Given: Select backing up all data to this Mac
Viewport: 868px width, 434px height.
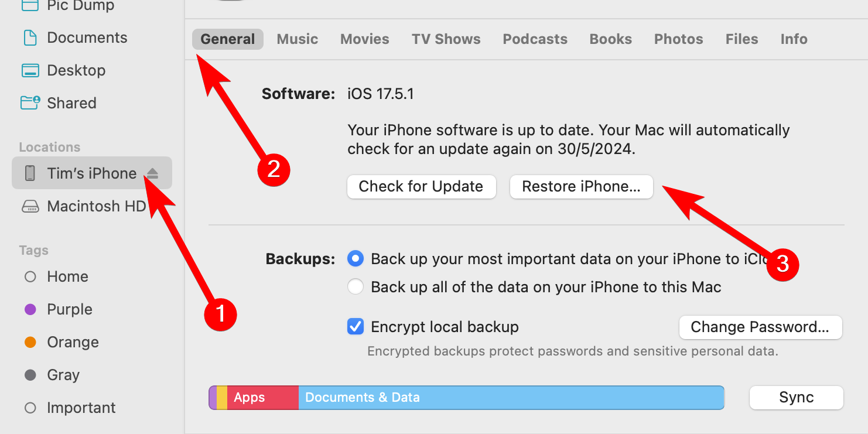Looking at the screenshot, I should [356, 286].
